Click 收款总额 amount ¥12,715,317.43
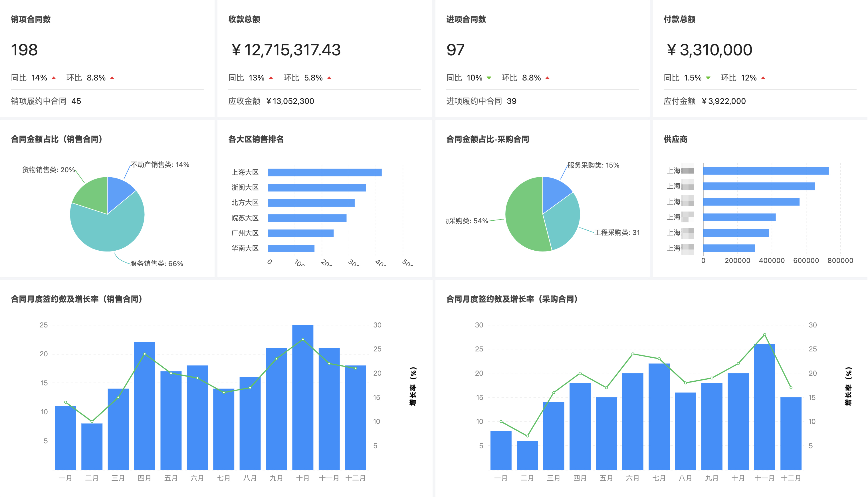Image resolution: width=868 pixels, height=497 pixels. pyautogui.click(x=286, y=50)
